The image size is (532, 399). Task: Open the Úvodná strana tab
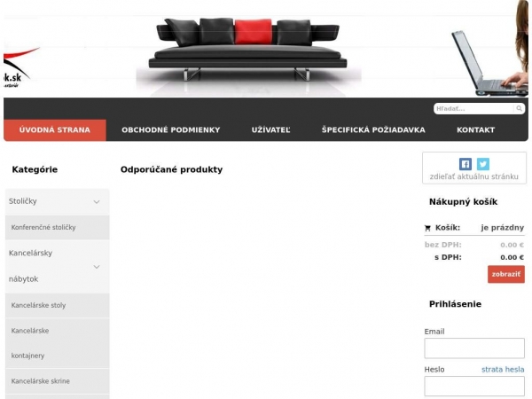55,130
